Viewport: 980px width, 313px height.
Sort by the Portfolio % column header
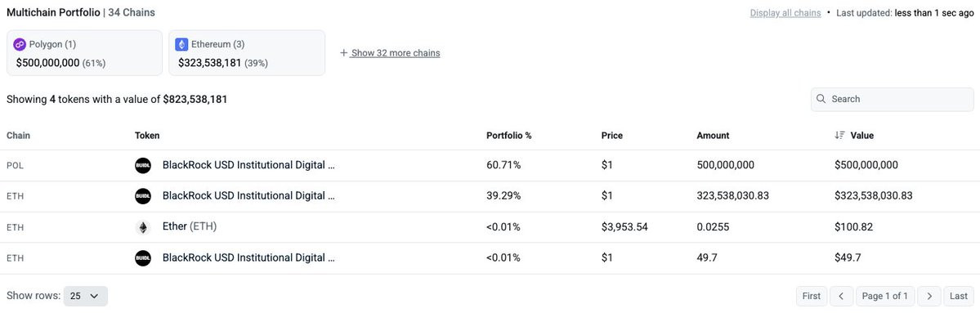[508, 136]
